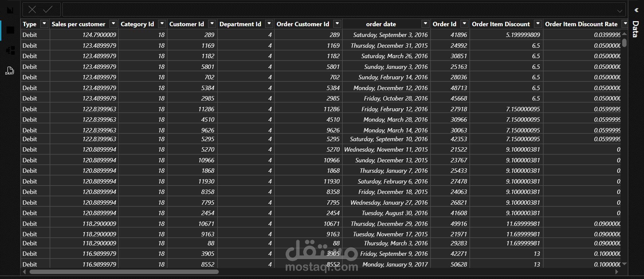The height and width of the screenshot is (279, 644).
Task: Cancel the formula with the X icon
Action: (x=32, y=10)
